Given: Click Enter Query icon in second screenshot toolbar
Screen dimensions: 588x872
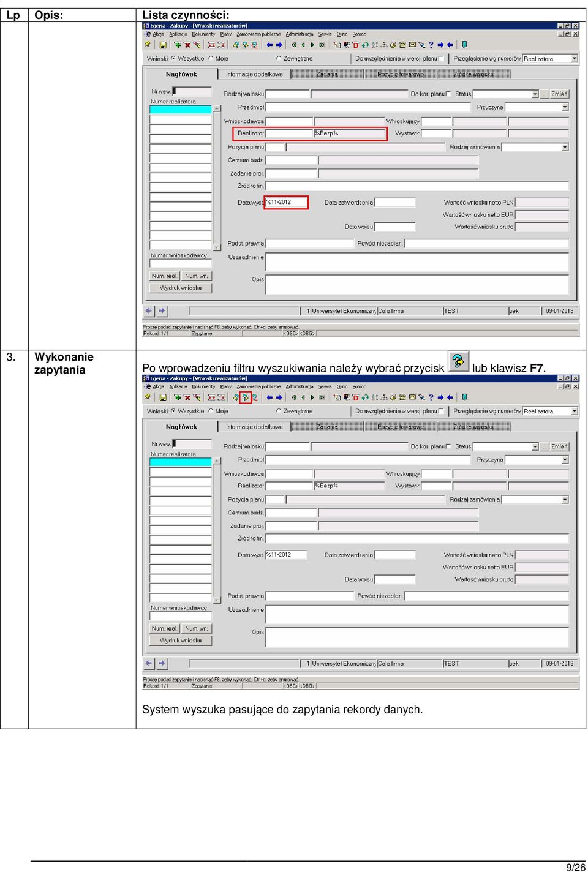Looking at the screenshot, I should pos(236,397).
